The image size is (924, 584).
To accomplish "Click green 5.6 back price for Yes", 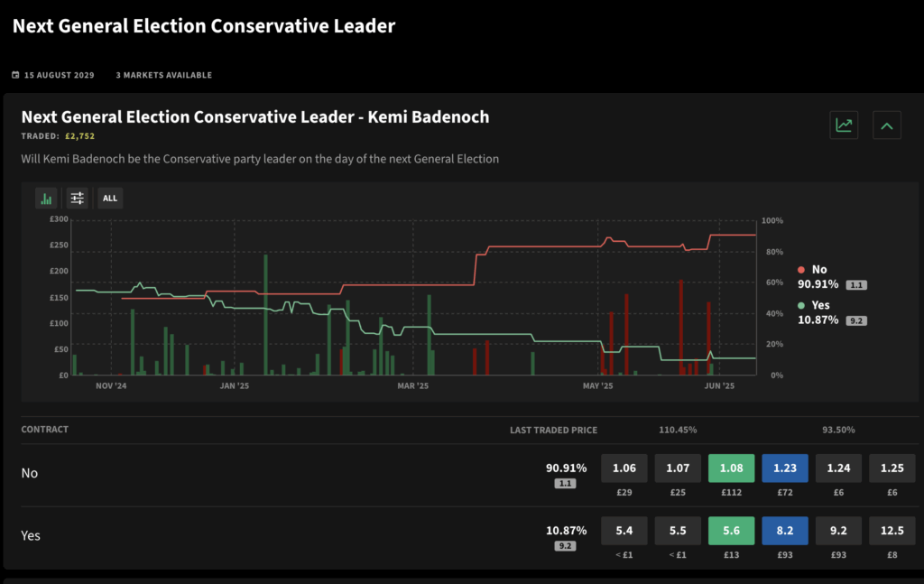I will click(x=731, y=531).
